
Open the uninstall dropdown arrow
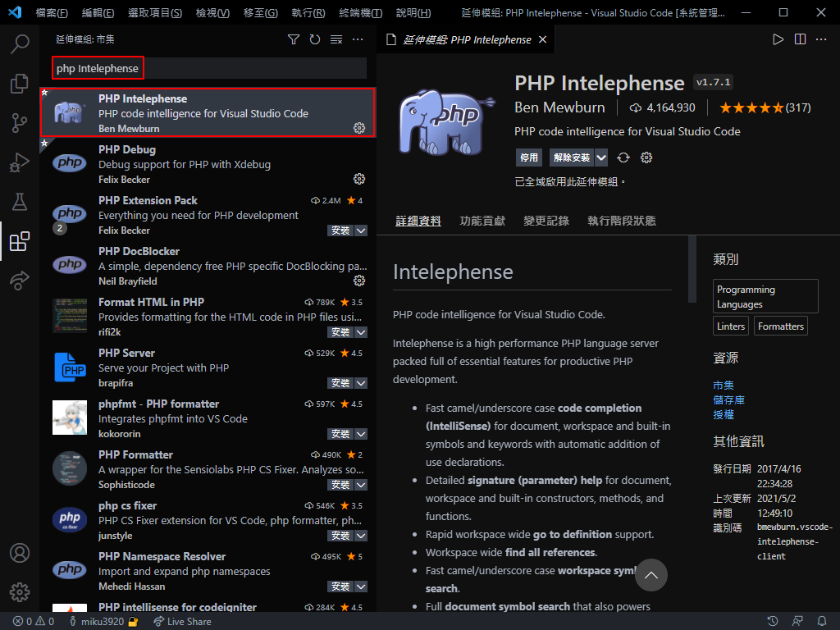pyautogui.click(x=601, y=157)
